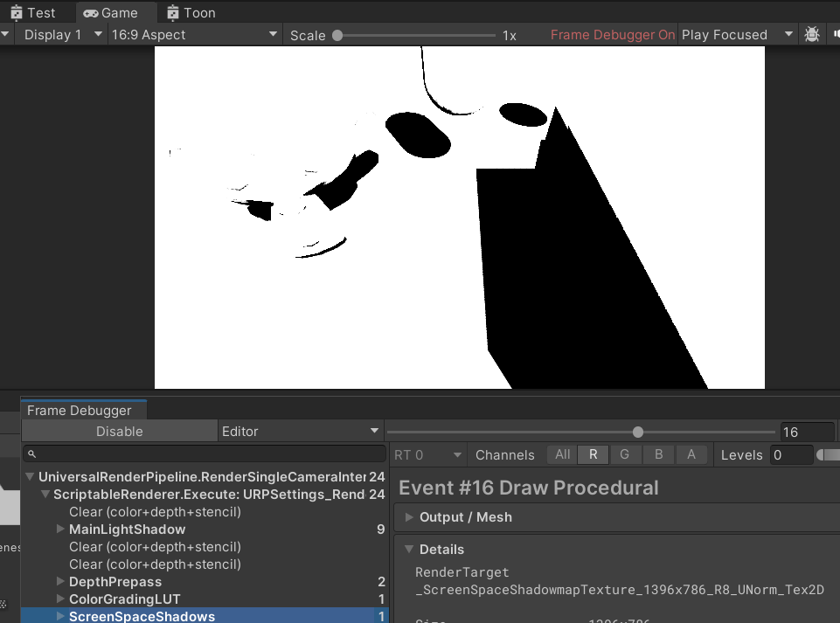Expand the Output / Mesh section

tap(410, 516)
